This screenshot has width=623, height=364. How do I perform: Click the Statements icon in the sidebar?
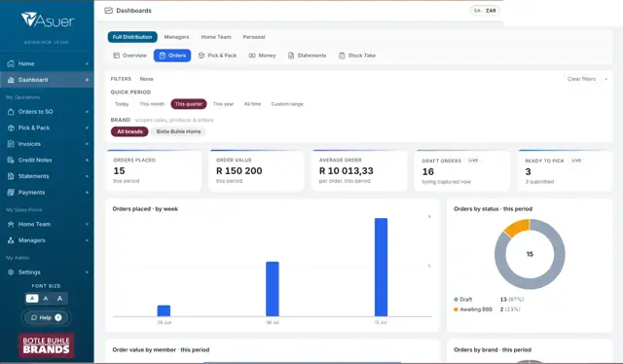(x=11, y=176)
